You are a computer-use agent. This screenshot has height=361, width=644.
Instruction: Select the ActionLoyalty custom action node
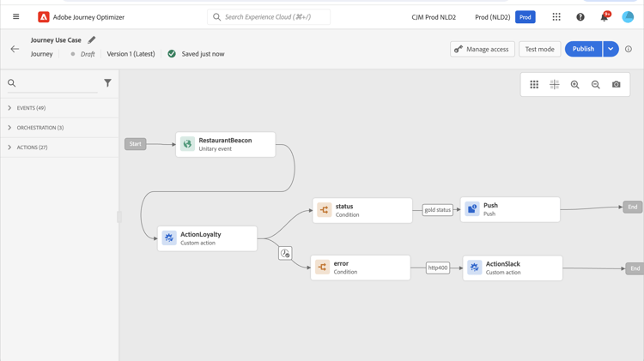(x=207, y=238)
